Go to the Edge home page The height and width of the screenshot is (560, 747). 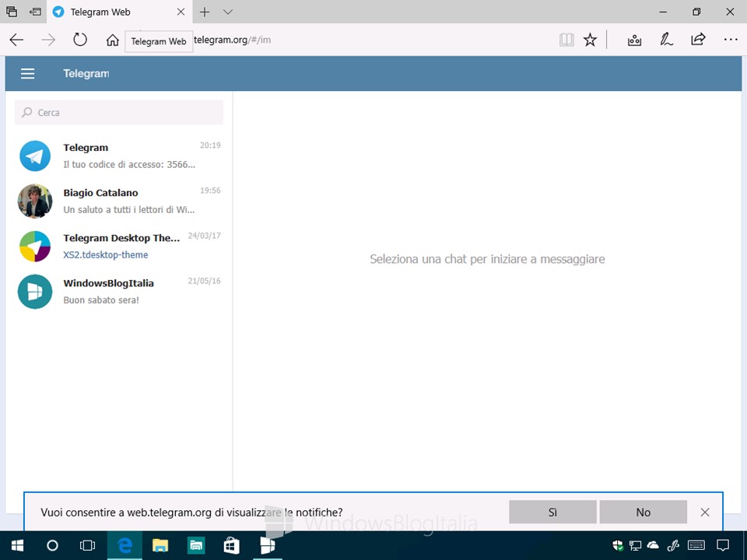pos(112,40)
